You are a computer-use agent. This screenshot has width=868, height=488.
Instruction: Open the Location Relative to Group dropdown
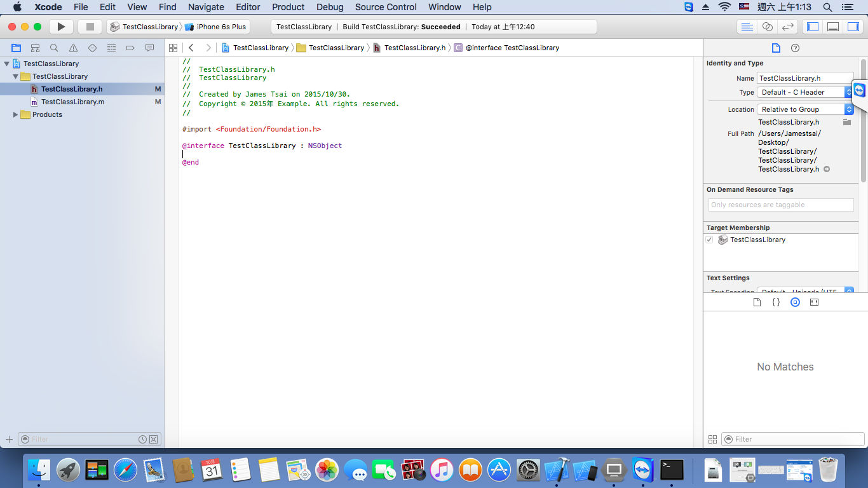tap(805, 109)
